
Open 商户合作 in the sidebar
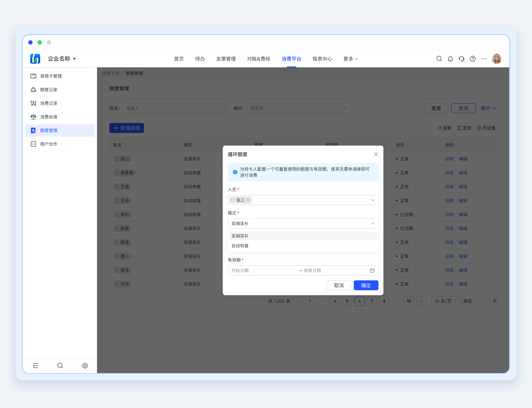click(49, 144)
